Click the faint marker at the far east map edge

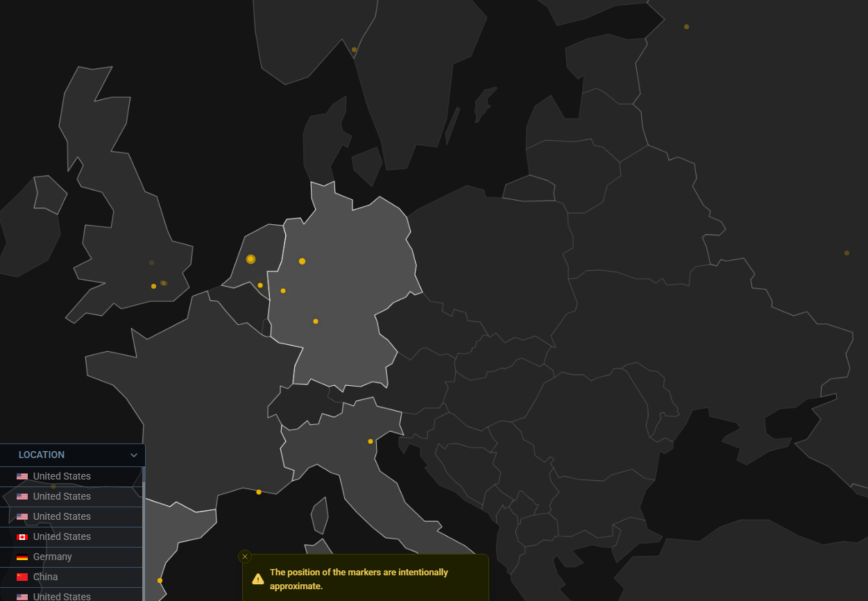click(x=846, y=253)
